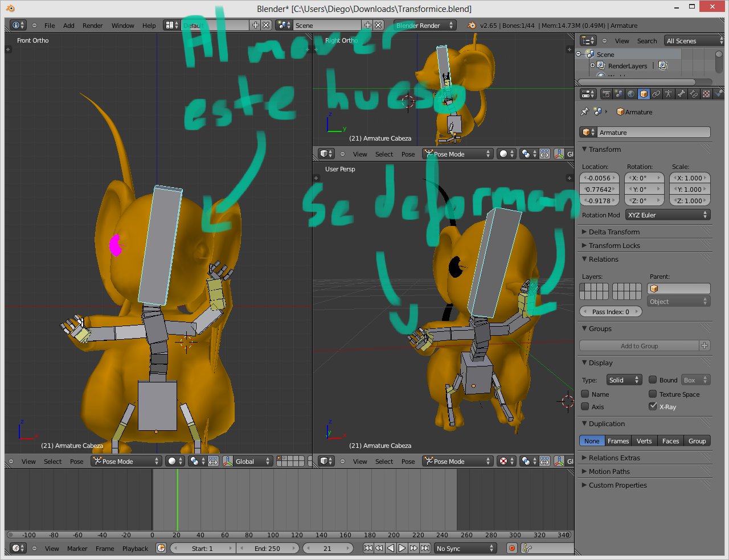The width and height of the screenshot is (729, 560).
Task: Click the Properties editor type icon
Action: (587, 94)
